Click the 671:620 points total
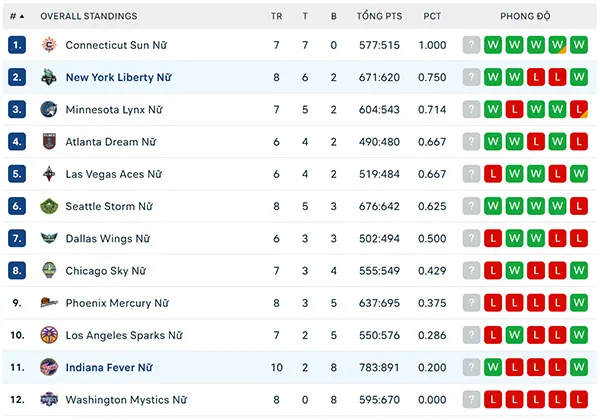The width and height of the screenshot is (600, 420). click(379, 77)
